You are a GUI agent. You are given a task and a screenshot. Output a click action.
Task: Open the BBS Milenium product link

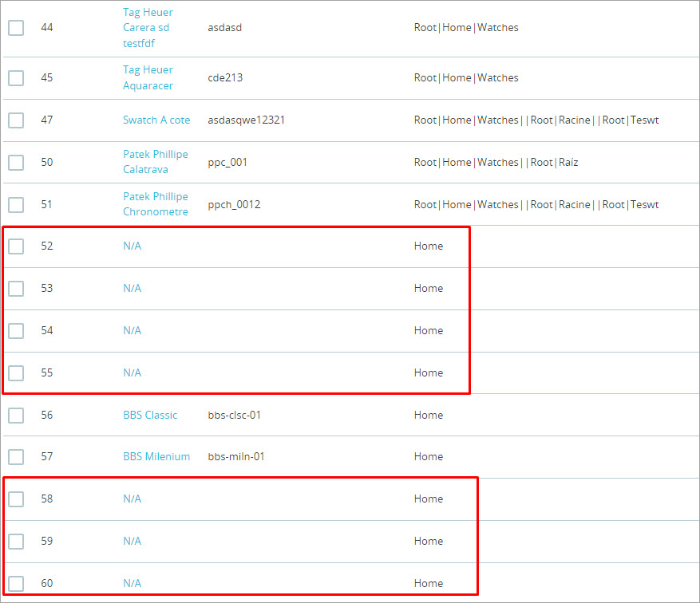pyautogui.click(x=156, y=457)
